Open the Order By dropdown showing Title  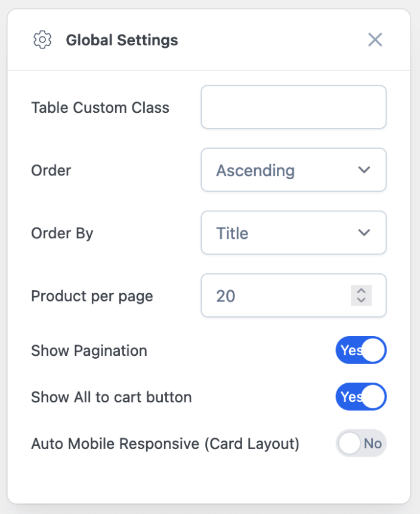(286, 233)
